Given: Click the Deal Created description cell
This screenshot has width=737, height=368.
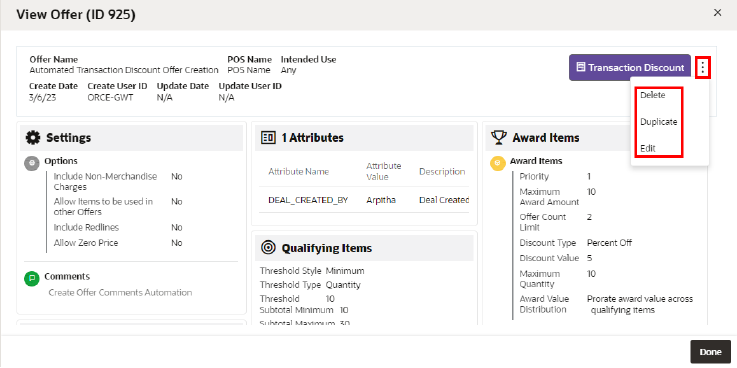Looking at the screenshot, I should click(x=444, y=200).
